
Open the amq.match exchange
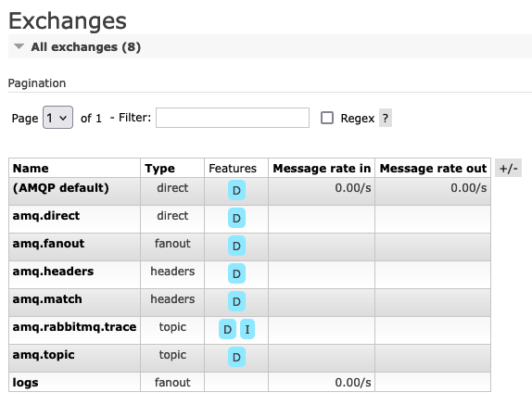[47, 299]
